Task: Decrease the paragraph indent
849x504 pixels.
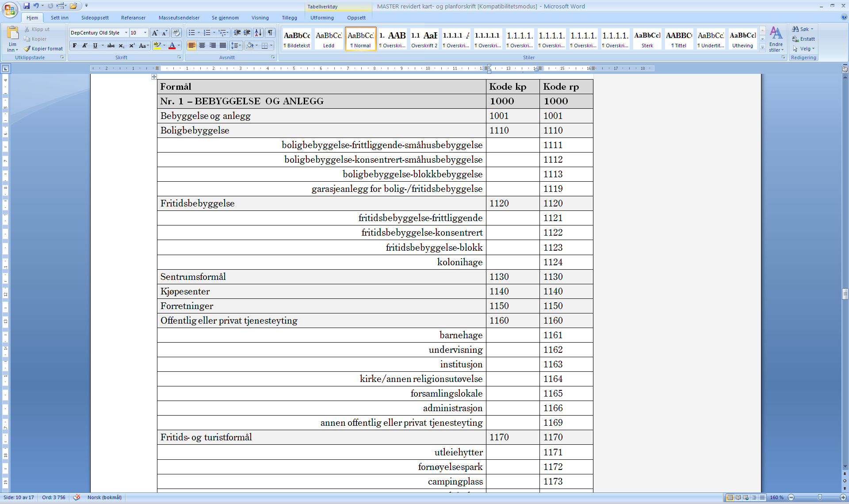Action: 237,33
